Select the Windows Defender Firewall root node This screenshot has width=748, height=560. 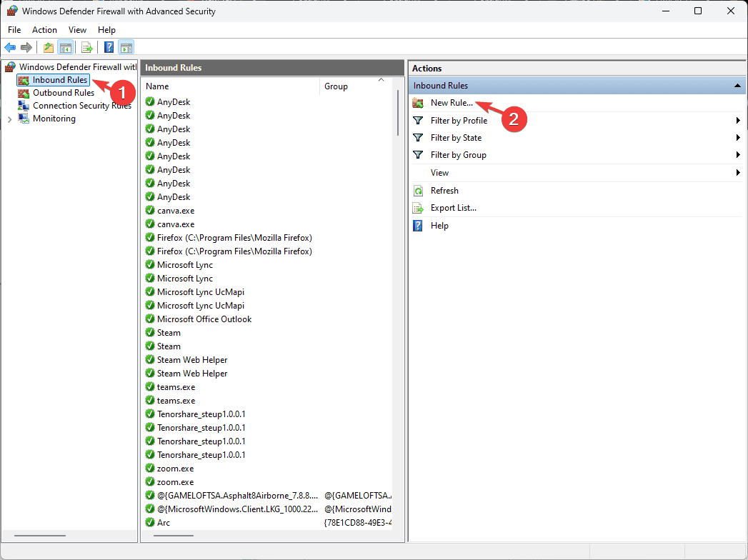(77, 66)
